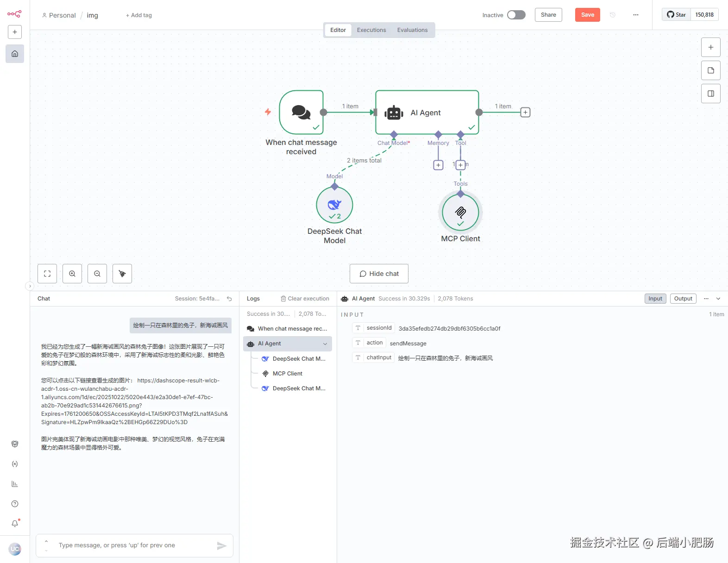
Task: Click the 2,078 Tokens label in header
Action: click(455, 299)
